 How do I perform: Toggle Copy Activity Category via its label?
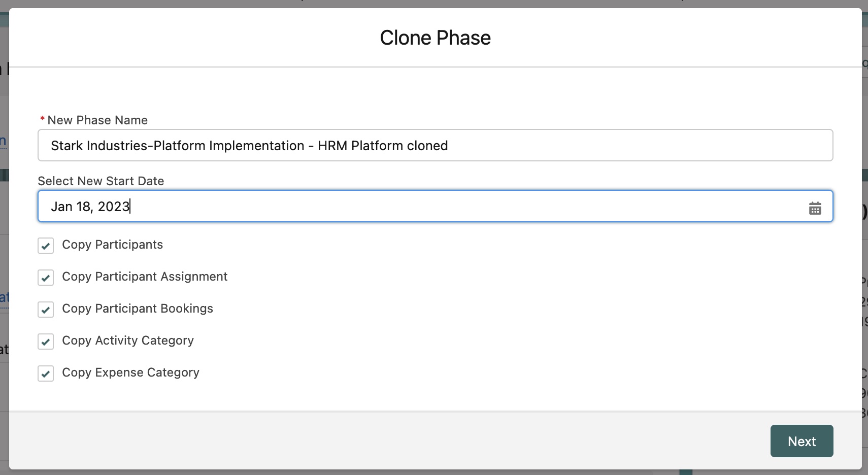[x=127, y=341]
